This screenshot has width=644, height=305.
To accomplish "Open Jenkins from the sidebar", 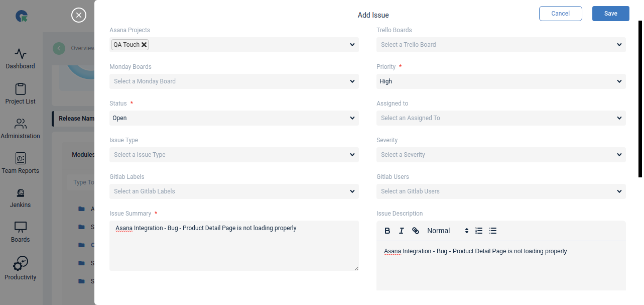I will pyautogui.click(x=21, y=198).
